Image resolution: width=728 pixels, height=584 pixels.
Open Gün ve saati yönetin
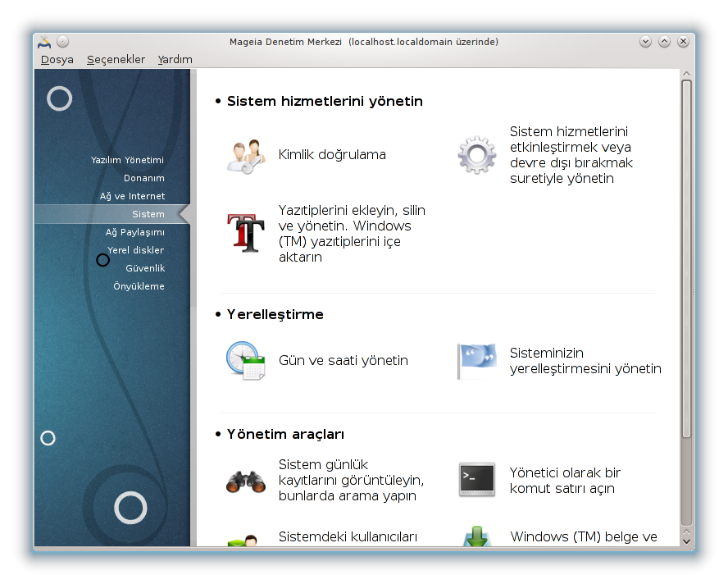(x=344, y=361)
